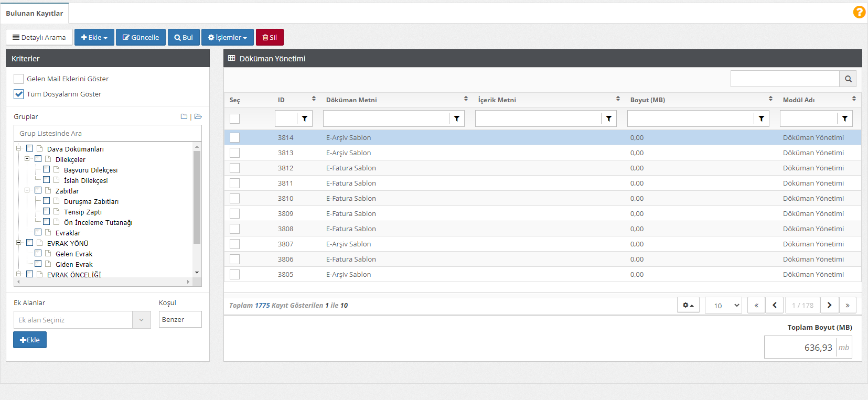Uncheck Tüm Dosyalarını Göster checkbox
Viewport: 868px width, 400px height.
click(x=19, y=94)
